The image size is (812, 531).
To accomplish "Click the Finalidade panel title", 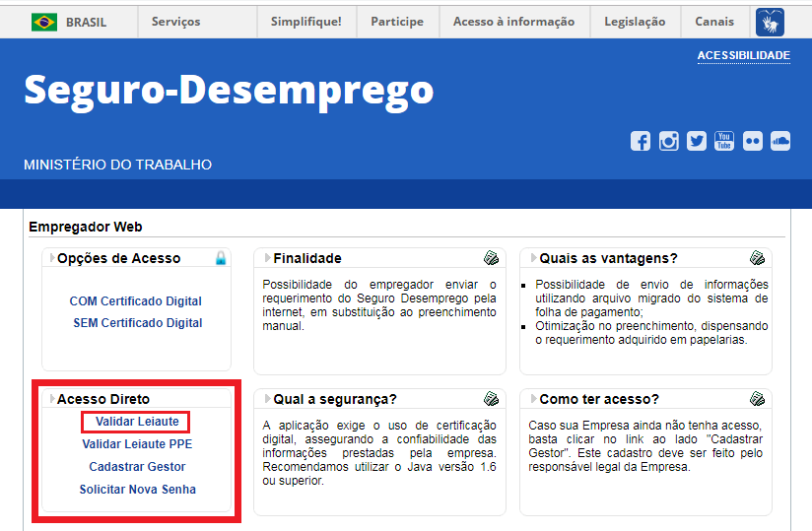I will (x=307, y=258).
